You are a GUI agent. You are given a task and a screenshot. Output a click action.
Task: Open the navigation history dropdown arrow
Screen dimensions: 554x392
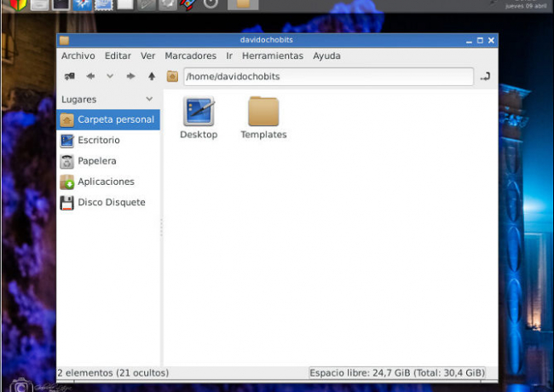(x=110, y=77)
